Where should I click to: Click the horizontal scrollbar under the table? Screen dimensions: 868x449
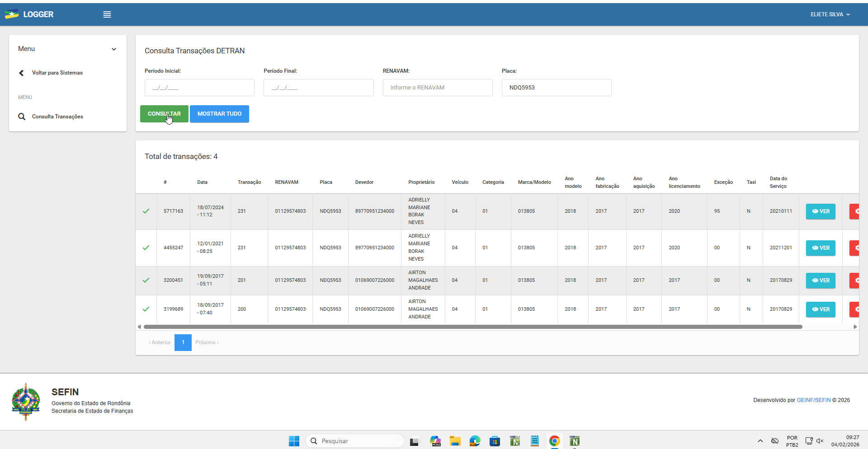click(x=472, y=327)
